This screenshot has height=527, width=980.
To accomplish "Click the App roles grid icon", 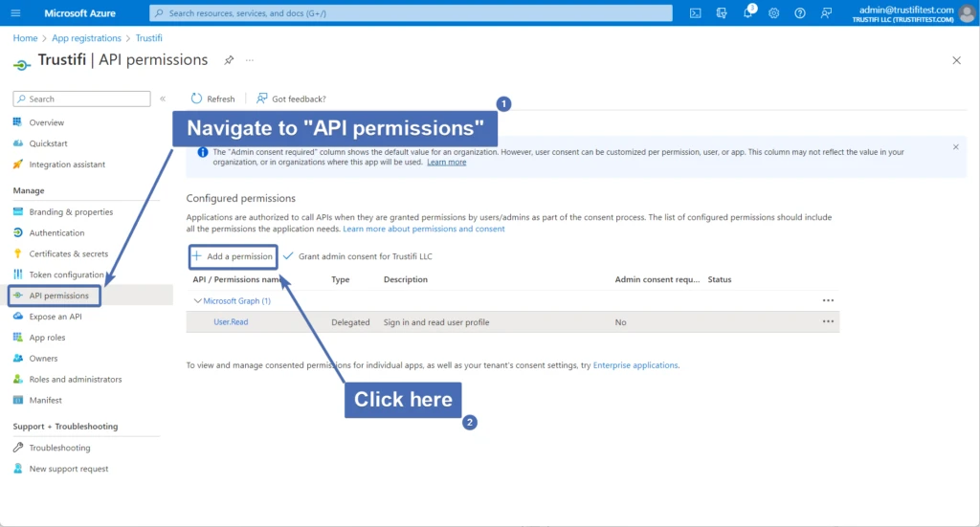I will pyautogui.click(x=17, y=338).
